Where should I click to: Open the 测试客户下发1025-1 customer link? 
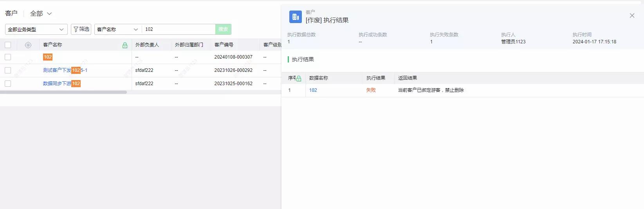pos(65,70)
